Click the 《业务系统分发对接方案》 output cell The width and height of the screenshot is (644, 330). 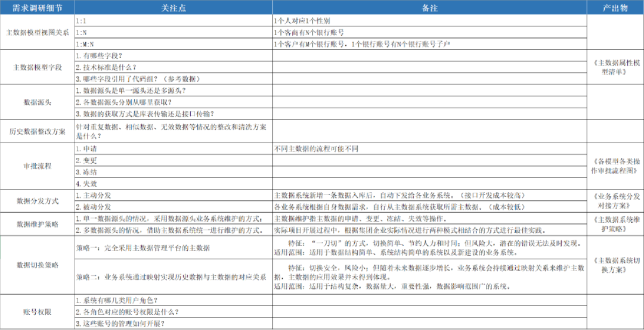pos(615,201)
